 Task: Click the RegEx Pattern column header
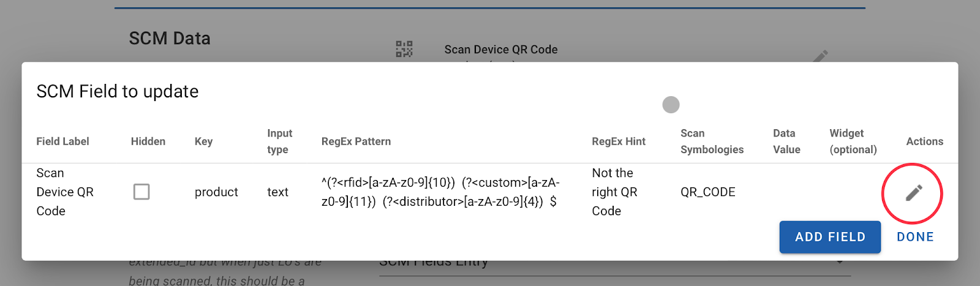click(x=356, y=141)
